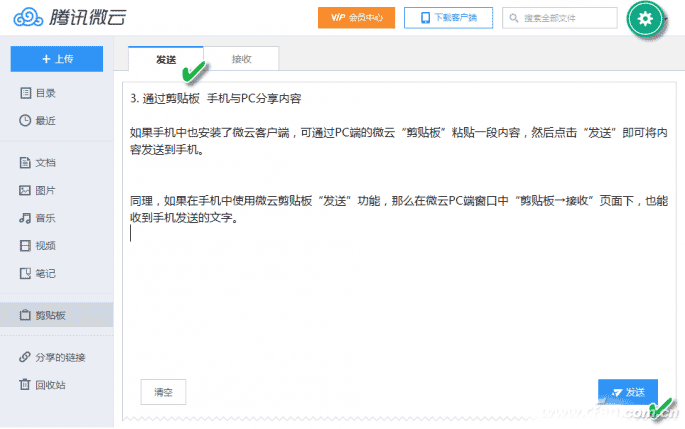Screen dimensions: 685x429
Task: Switch to the 接收 tab
Action: tap(241, 59)
